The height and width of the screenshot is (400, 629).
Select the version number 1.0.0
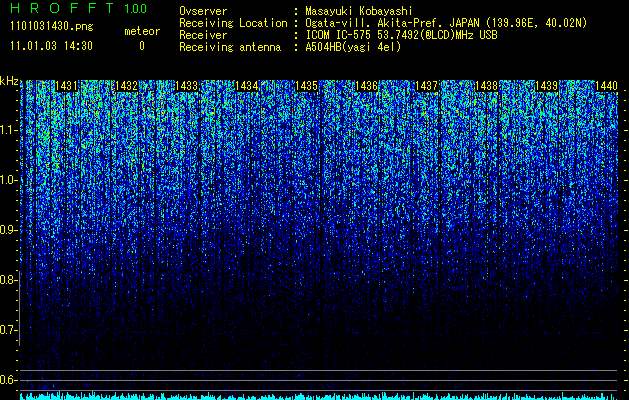click(135, 9)
